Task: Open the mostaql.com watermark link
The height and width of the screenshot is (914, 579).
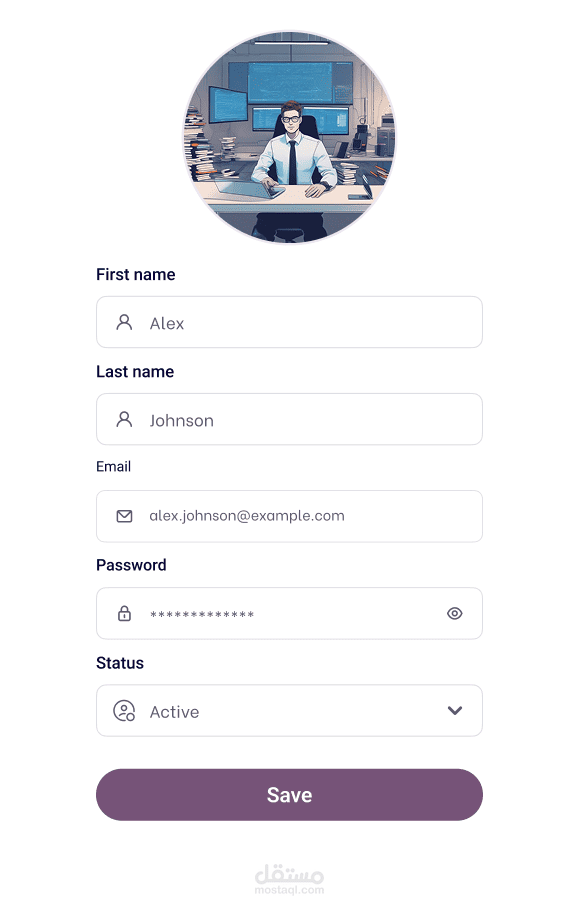Action: tap(289, 880)
